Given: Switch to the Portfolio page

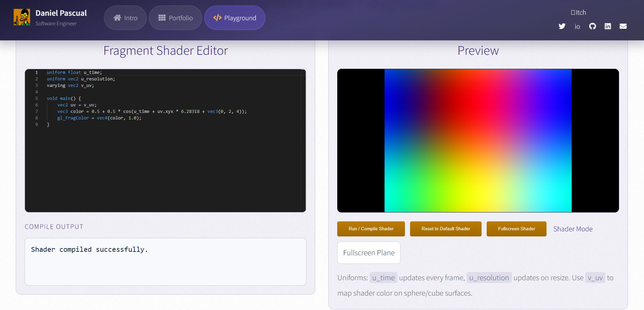Looking at the screenshot, I should (x=175, y=17).
